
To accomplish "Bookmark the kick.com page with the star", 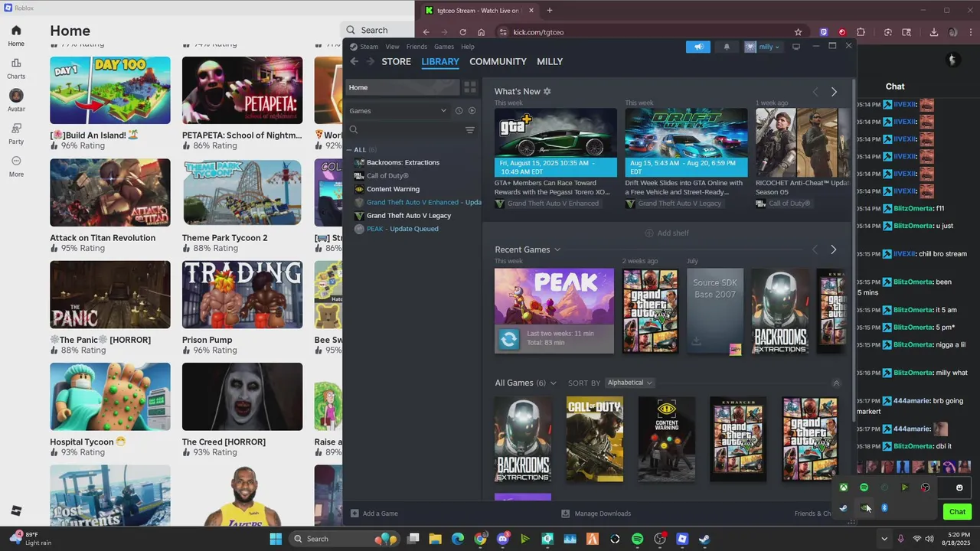I will pos(798,32).
